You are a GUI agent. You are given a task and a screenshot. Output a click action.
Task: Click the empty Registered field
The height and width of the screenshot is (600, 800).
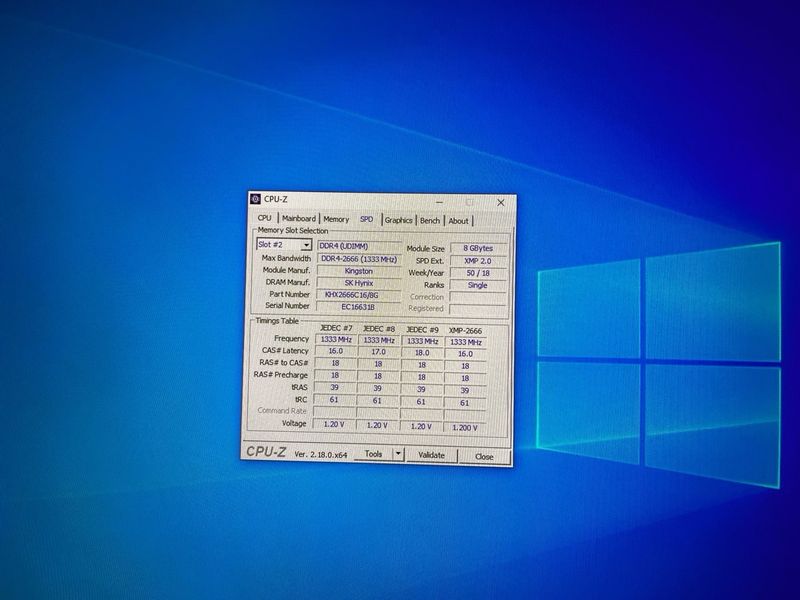(x=477, y=309)
